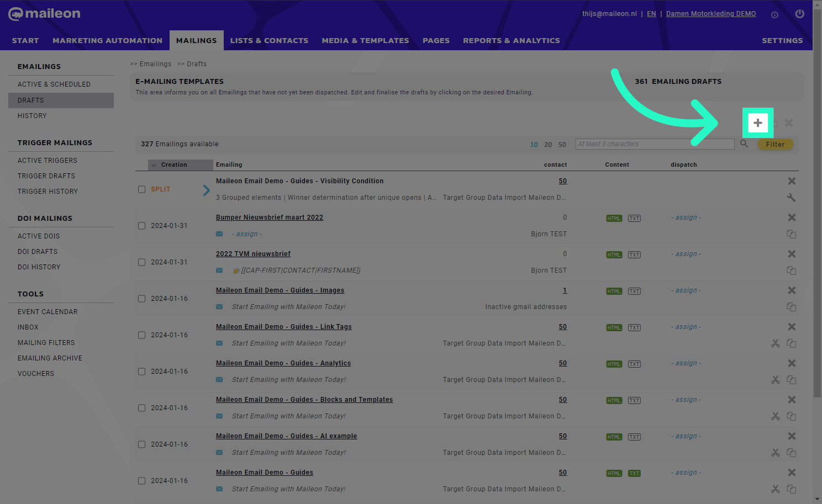Open Reports & Analytics tab
This screenshot has height=504, width=822.
(x=511, y=40)
